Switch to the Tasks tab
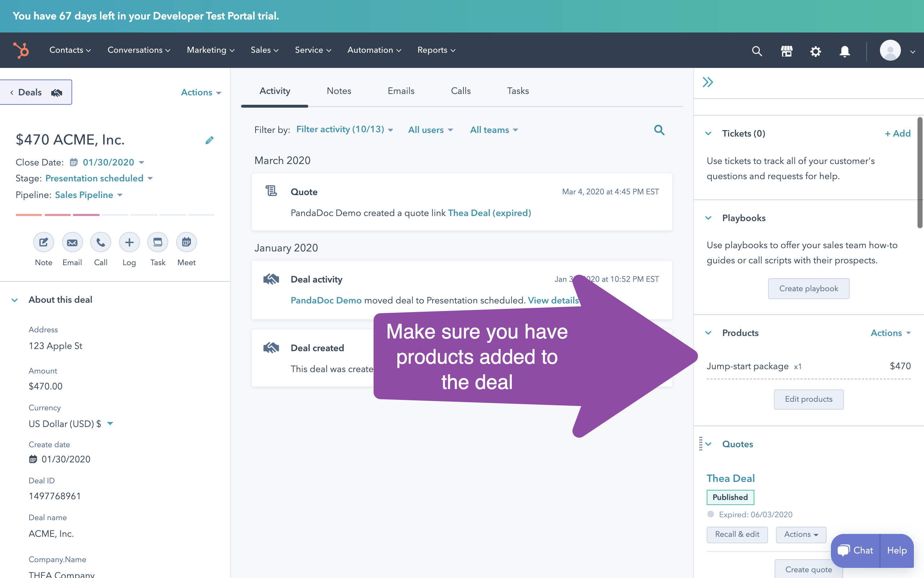 point(518,91)
